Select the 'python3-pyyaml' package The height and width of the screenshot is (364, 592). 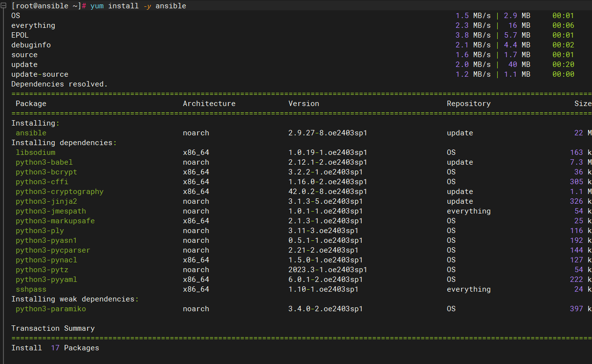pos(46,279)
